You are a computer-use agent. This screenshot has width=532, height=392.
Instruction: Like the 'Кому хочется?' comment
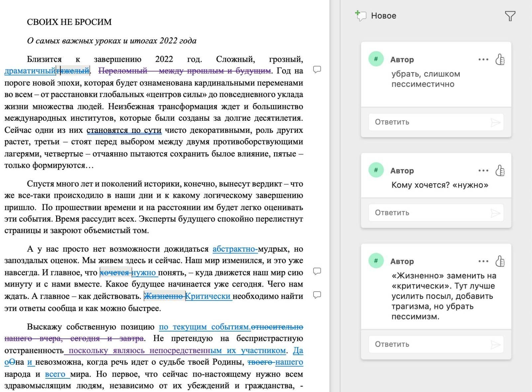point(500,171)
